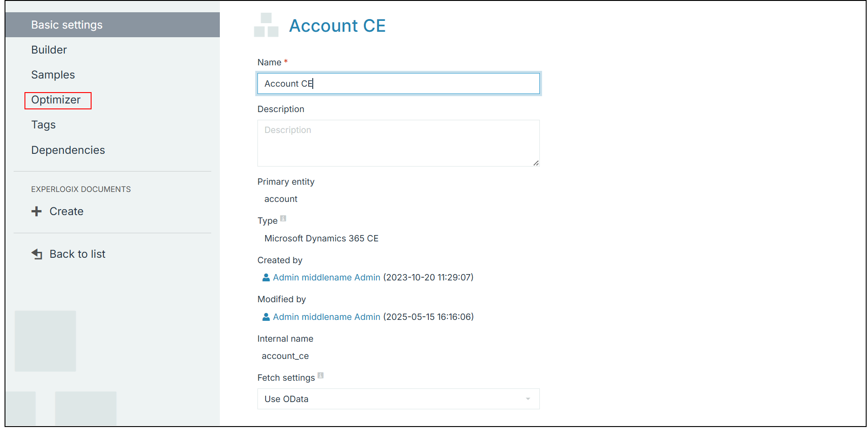Open the Basic settings section

click(x=112, y=25)
